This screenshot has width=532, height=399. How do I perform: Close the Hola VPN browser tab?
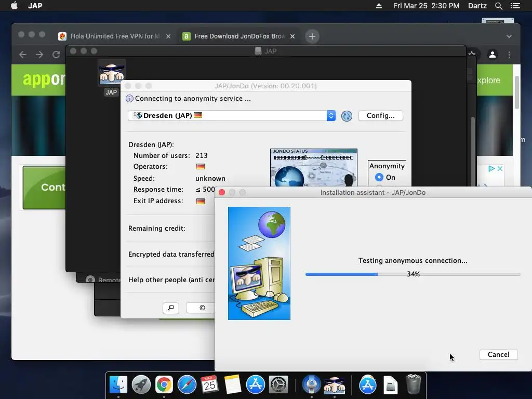click(x=168, y=36)
